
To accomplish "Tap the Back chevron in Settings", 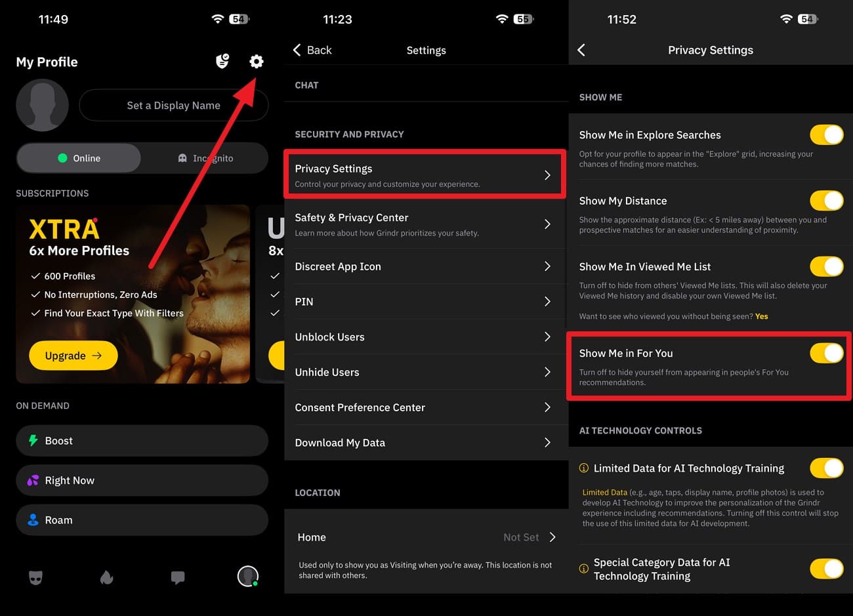I will point(297,50).
